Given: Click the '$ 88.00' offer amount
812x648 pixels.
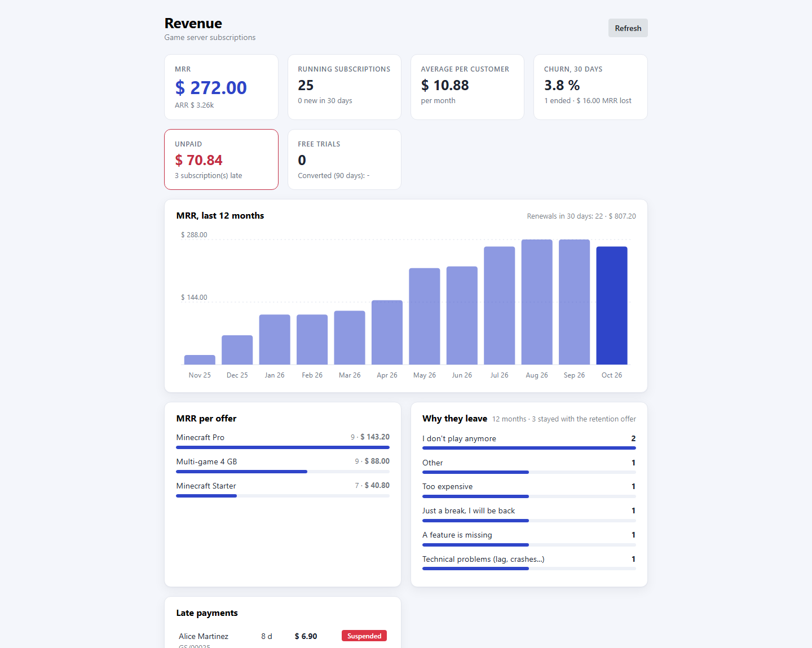Looking at the screenshot, I should [377, 461].
